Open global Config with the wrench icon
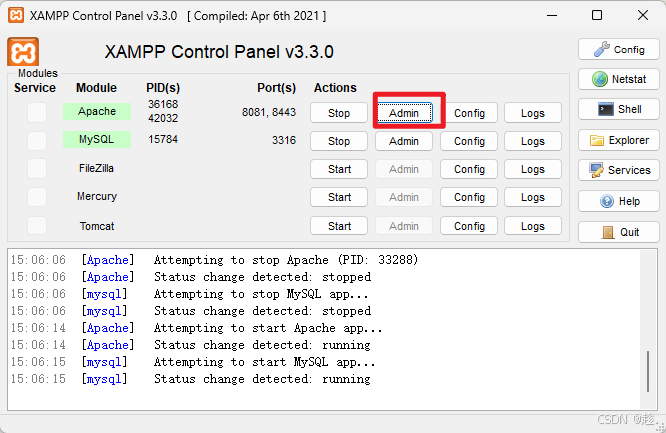The width and height of the screenshot is (666, 433). pos(619,50)
